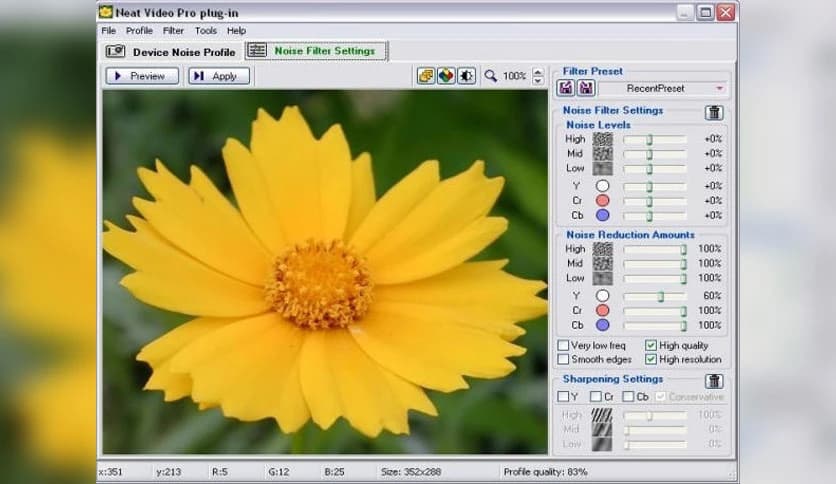This screenshot has height=484, width=836.
Task: Adjust the Noise Reduction Cb slider
Action: (655, 326)
